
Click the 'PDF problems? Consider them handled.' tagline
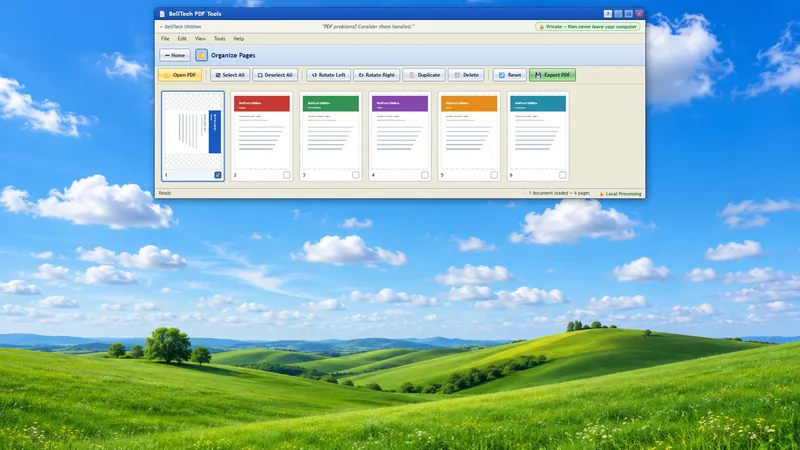click(x=368, y=27)
